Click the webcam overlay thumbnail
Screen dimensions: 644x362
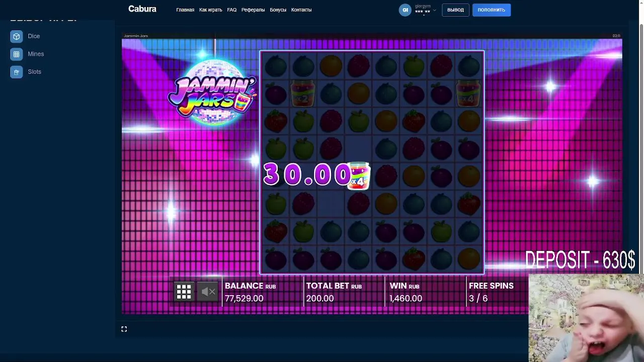tap(586, 318)
